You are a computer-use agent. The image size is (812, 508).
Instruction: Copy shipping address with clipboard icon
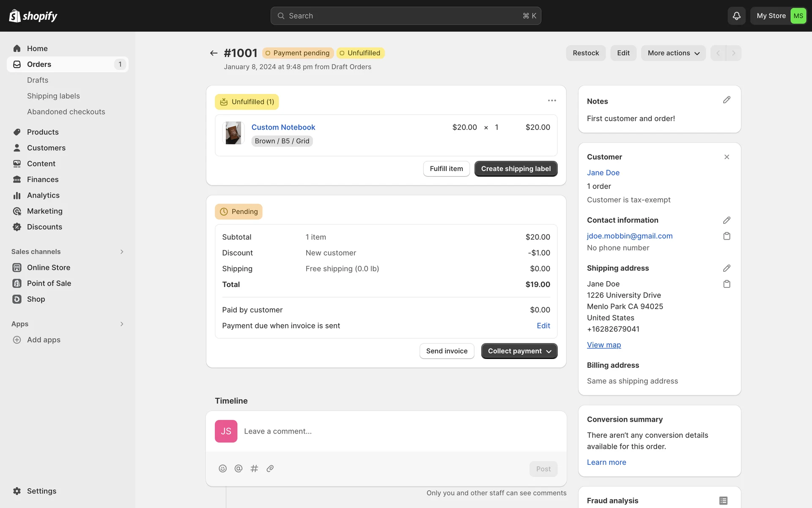[727, 284]
